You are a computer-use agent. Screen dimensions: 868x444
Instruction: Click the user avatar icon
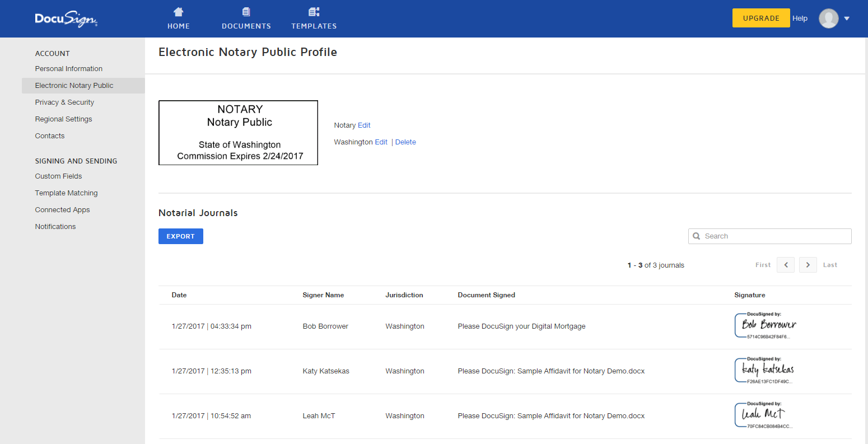tap(829, 18)
